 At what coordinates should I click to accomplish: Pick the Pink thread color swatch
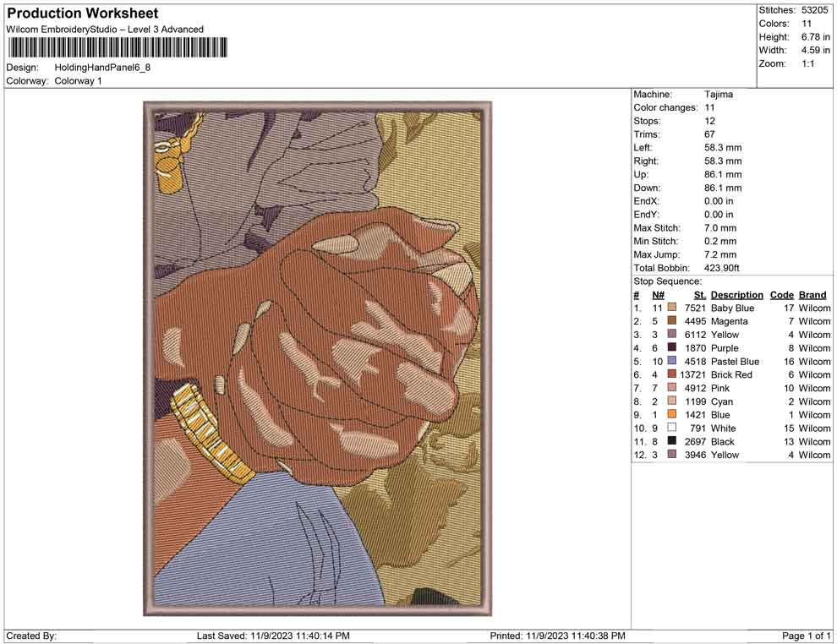(x=672, y=387)
